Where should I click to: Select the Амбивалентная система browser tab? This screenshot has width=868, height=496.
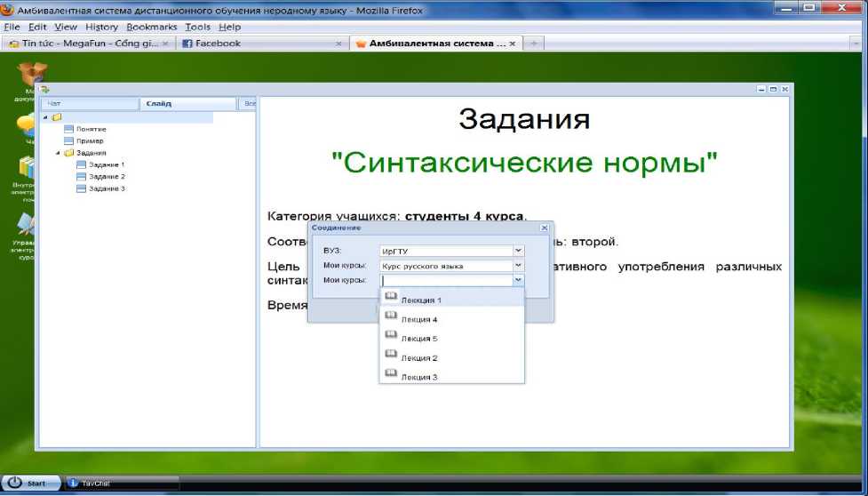[x=436, y=44]
